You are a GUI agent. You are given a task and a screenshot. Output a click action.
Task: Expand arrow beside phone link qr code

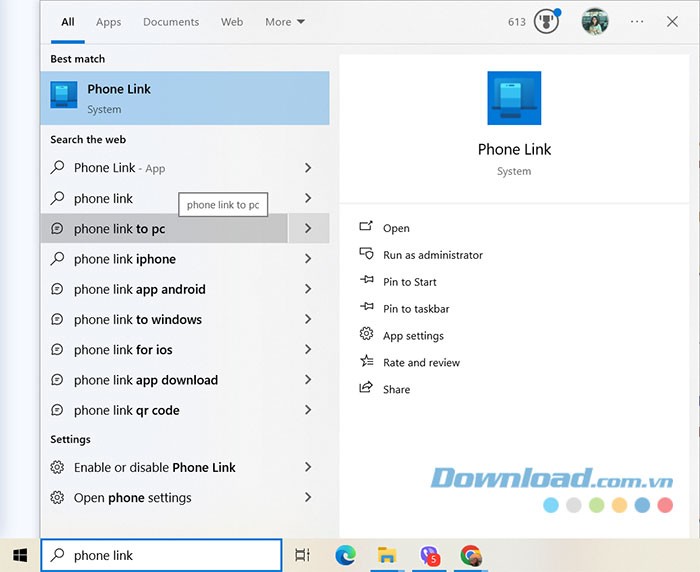click(308, 410)
